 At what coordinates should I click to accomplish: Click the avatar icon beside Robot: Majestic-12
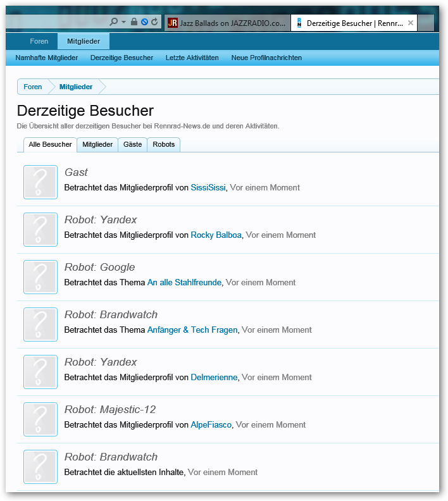coord(40,419)
